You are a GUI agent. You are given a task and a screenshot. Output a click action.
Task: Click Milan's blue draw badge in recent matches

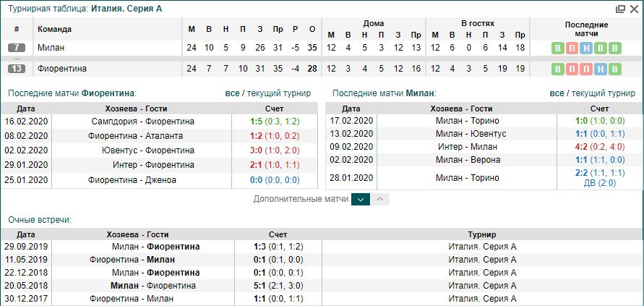585,48
